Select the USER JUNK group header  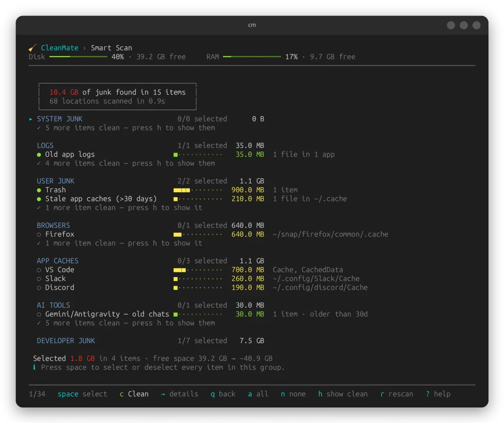click(x=55, y=181)
